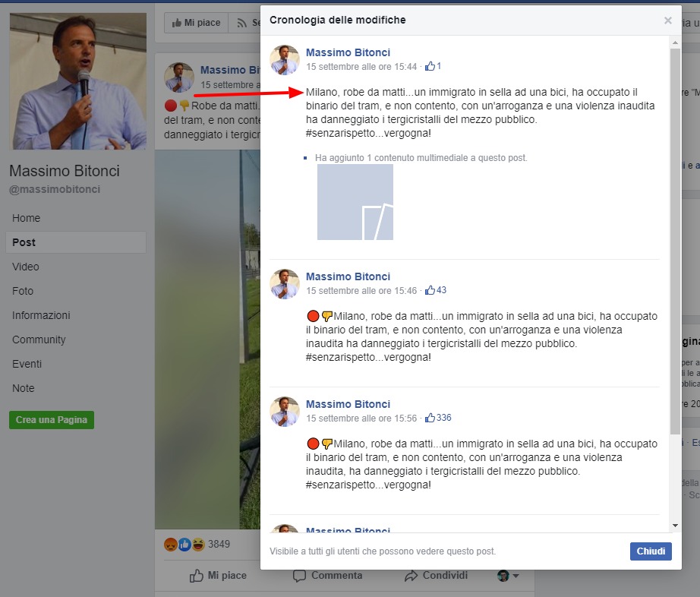Image resolution: width=700 pixels, height=597 pixels.
Task: Open Video in the page sidebar
Action: (26, 267)
